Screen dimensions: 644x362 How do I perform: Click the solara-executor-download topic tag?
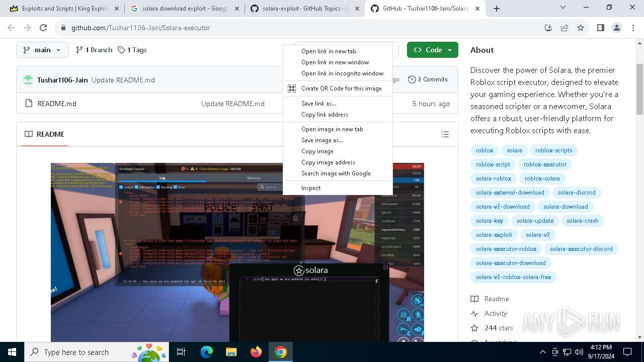coord(511,263)
